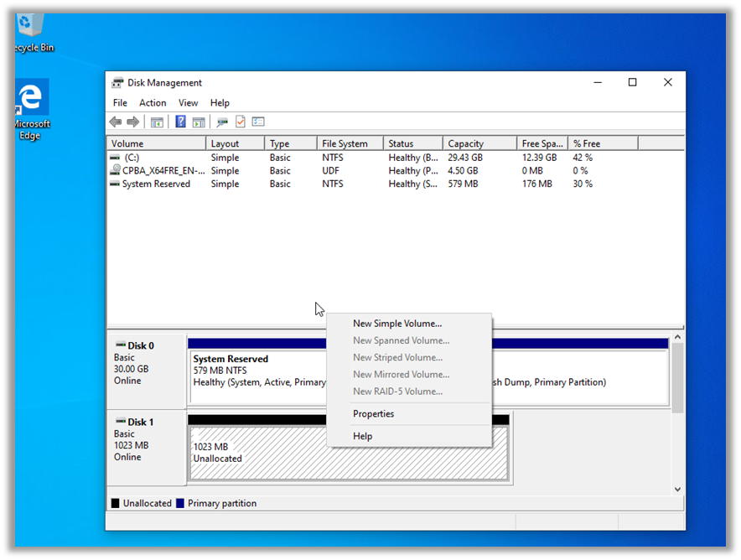This screenshot has height=560, width=741.
Task: Click the Connect/Refresh disk toolbar icon
Action: tap(222, 122)
